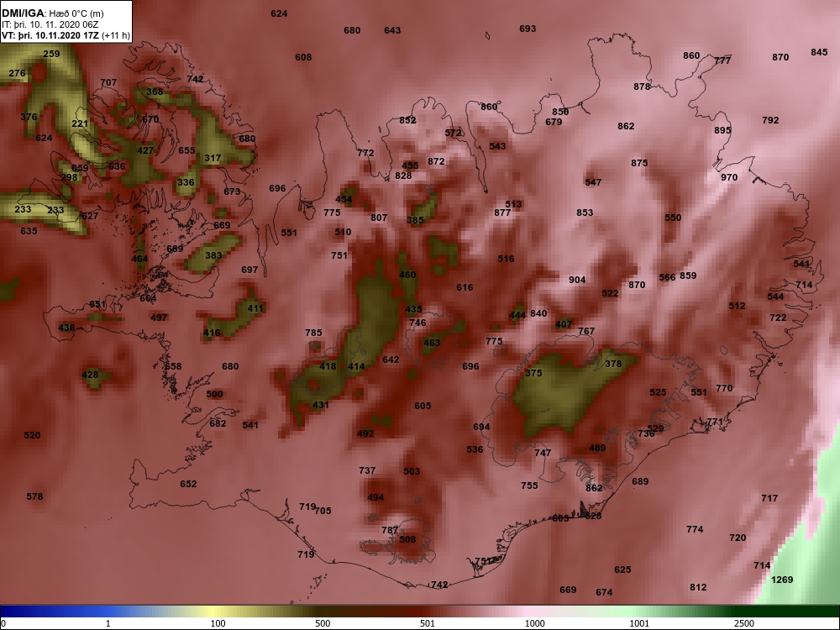
Task: Click the map value 383
Action: (x=213, y=255)
